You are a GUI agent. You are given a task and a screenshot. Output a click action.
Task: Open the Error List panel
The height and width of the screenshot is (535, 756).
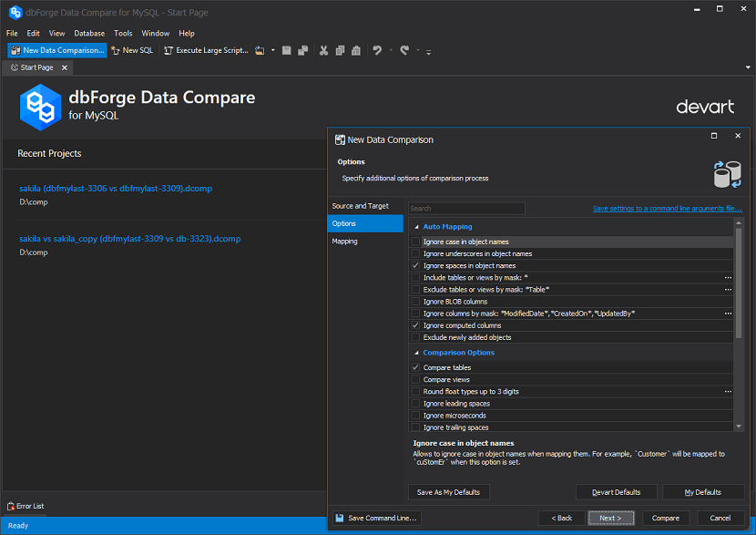pos(26,506)
